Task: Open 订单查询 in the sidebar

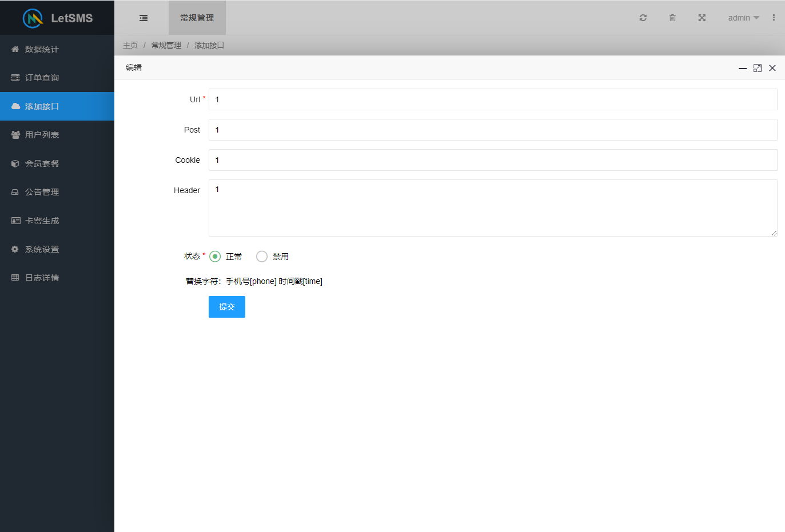Action: pyautogui.click(x=42, y=78)
